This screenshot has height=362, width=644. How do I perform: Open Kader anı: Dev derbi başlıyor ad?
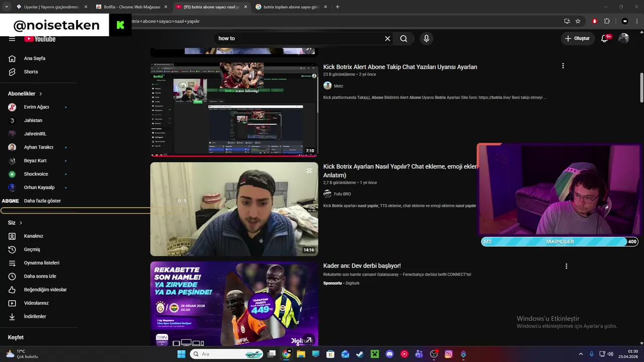(362, 266)
